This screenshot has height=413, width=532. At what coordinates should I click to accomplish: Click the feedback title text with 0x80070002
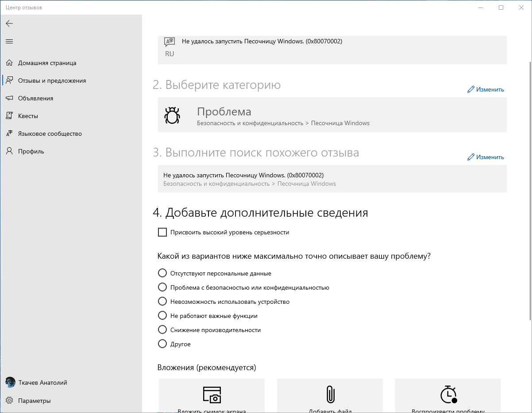point(262,41)
